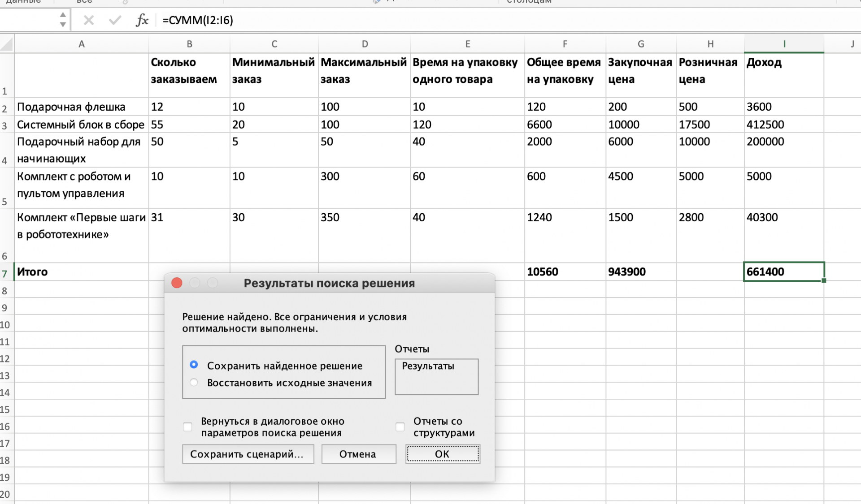Screen dimensions: 861x504
Task: Select column I header
Action: [x=784, y=43]
